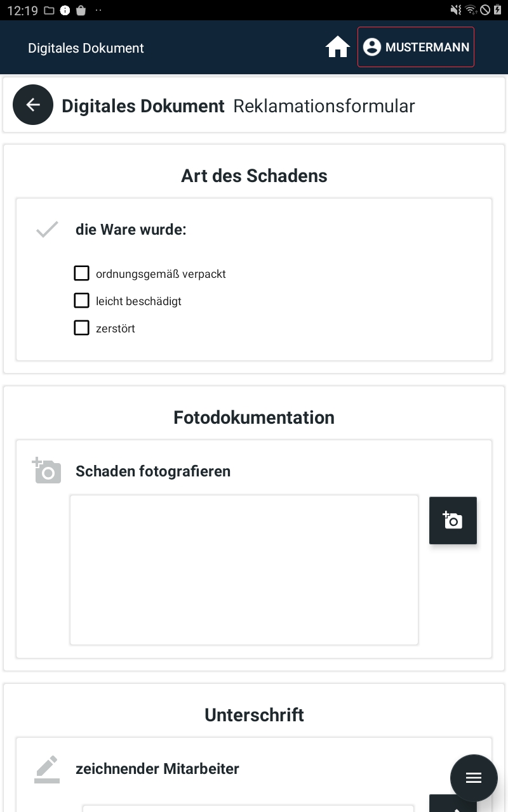The width and height of the screenshot is (508, 812).
Task: Tap the Wi-Fi status icon
Action: (x=471, y=10)
